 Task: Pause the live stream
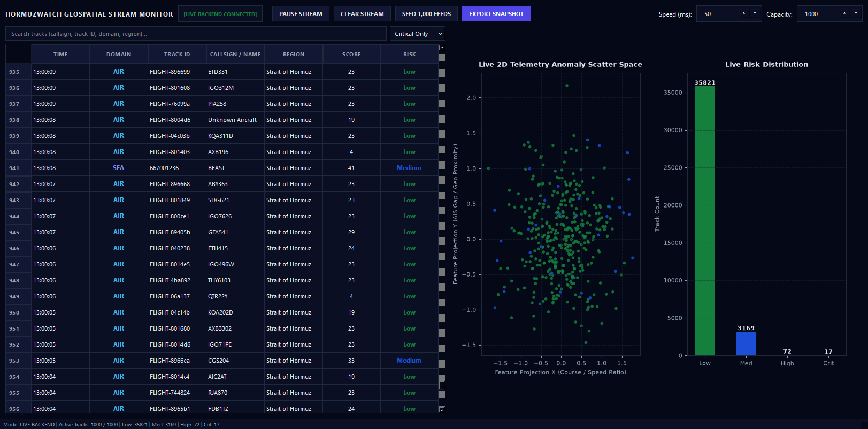click(x=301, y=14)
